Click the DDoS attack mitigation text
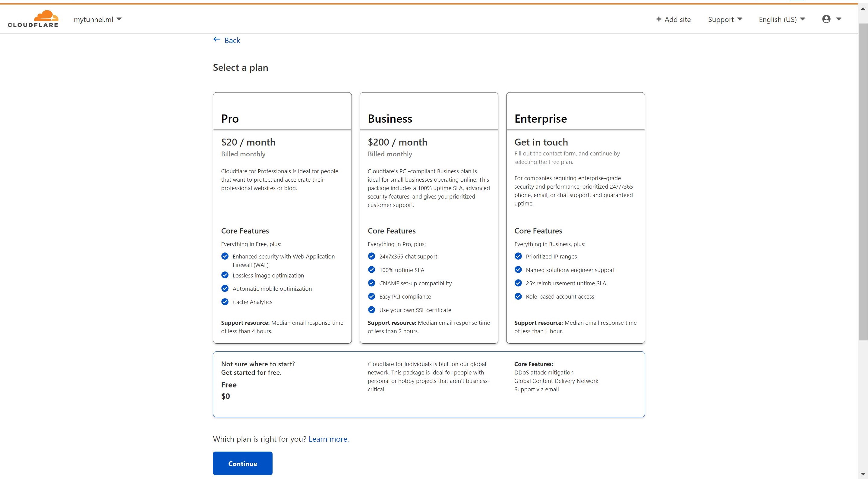This screenshot has height=479, width=868. point(544,372)
